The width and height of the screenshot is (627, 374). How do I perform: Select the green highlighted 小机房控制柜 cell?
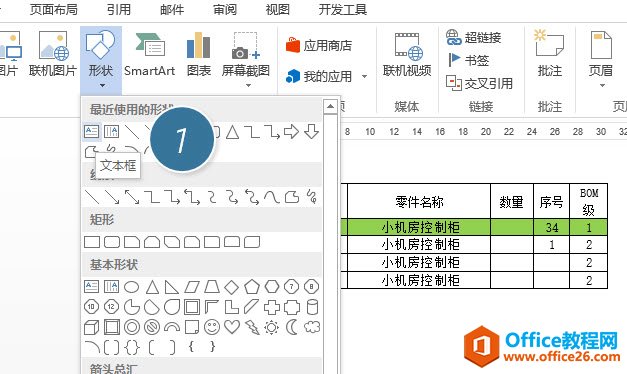(419, 227)
